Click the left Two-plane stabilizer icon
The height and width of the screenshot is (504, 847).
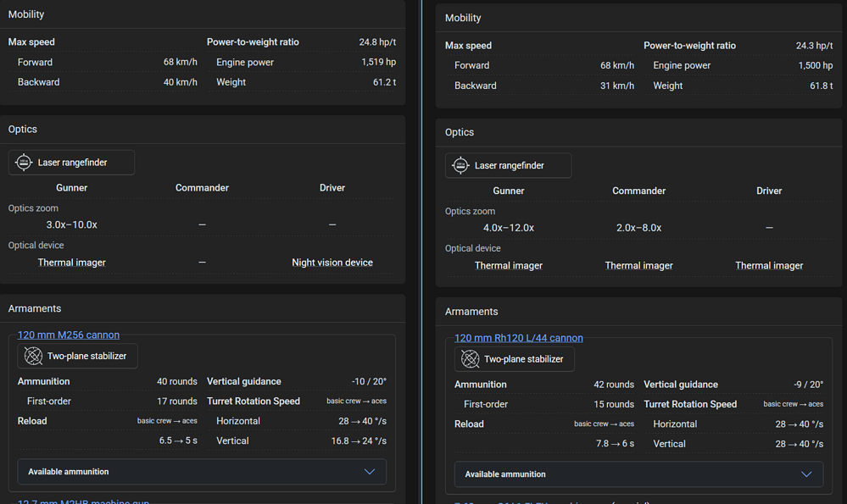coord(34,356)
